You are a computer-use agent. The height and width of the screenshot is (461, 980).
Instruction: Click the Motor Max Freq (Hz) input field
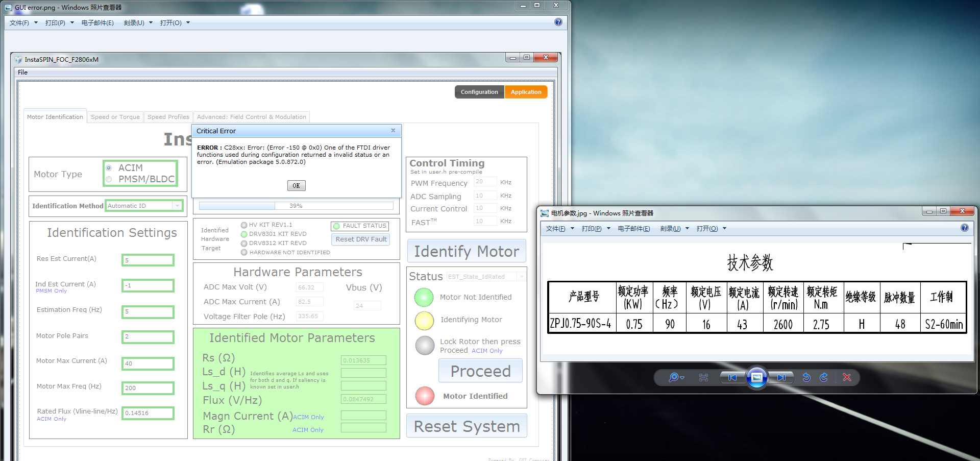click(x=148, y=388)
